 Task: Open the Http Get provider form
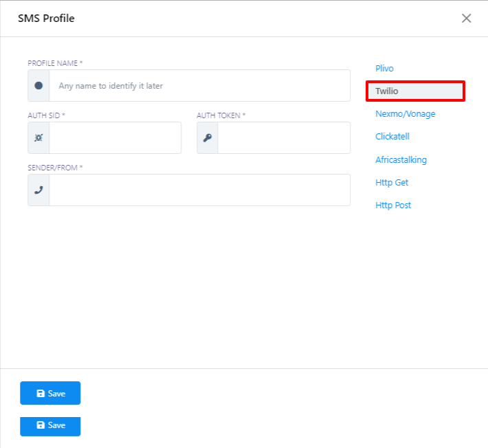pyautogui.click(x=392, y=183)
